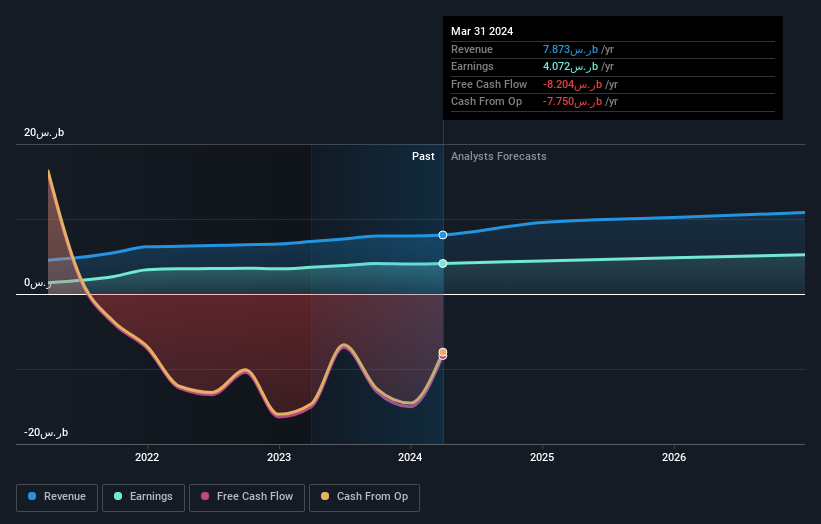Click the 2024 x-axis label
The height and width of the screenshot is (524, 821).
tap(410, 457)
